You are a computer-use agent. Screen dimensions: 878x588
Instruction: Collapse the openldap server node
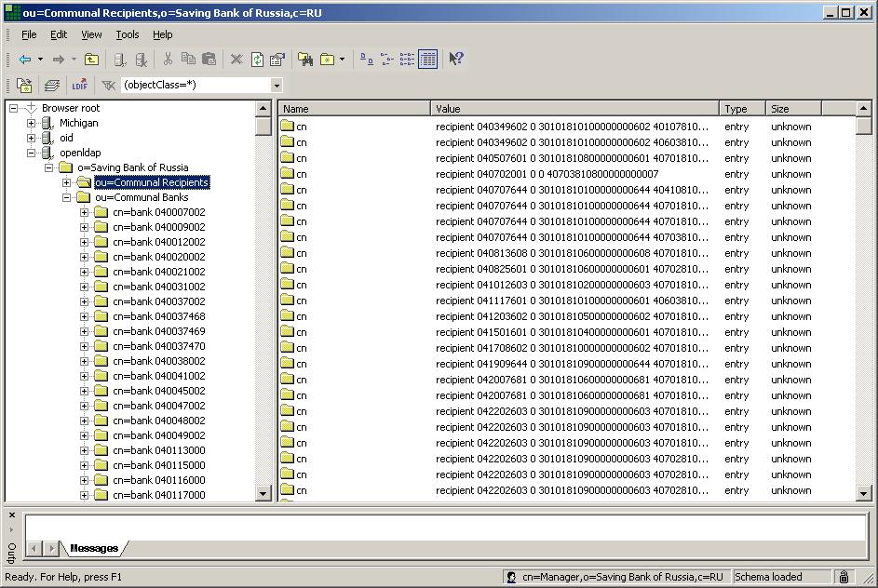[32, 153]
